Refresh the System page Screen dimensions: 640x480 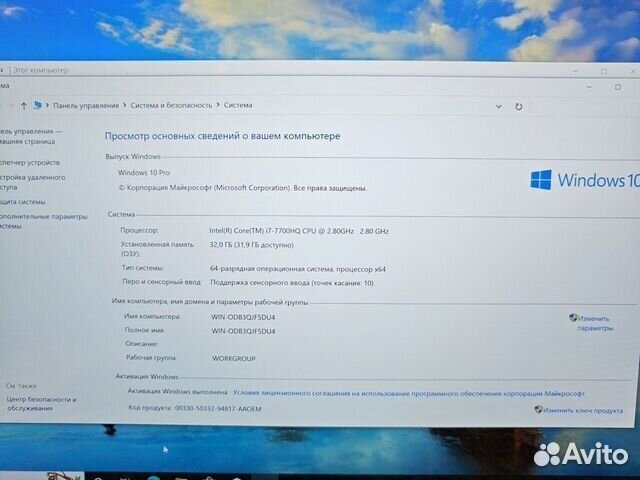tap(518, 107)
